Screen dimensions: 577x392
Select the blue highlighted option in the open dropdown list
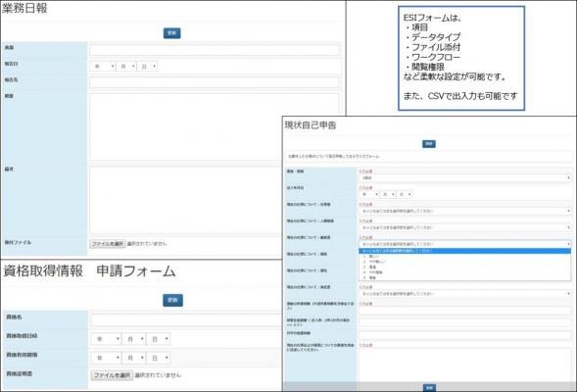(x=465, y=251)
